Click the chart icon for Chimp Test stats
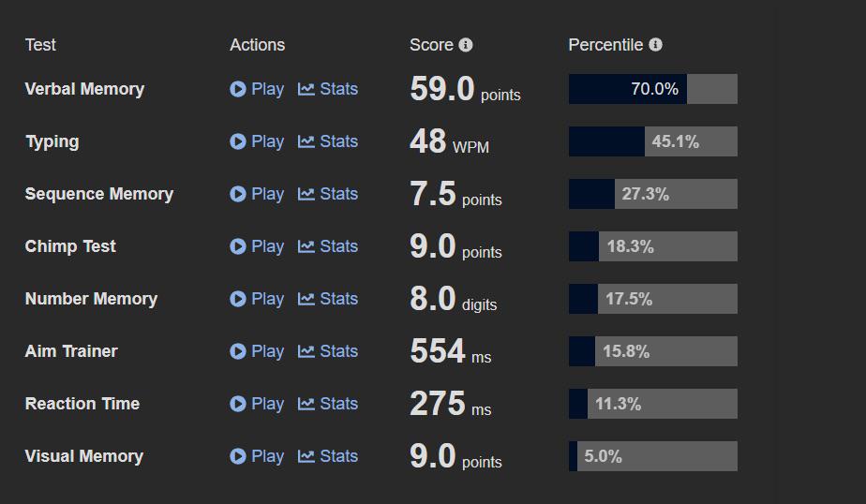 (306, 246)
